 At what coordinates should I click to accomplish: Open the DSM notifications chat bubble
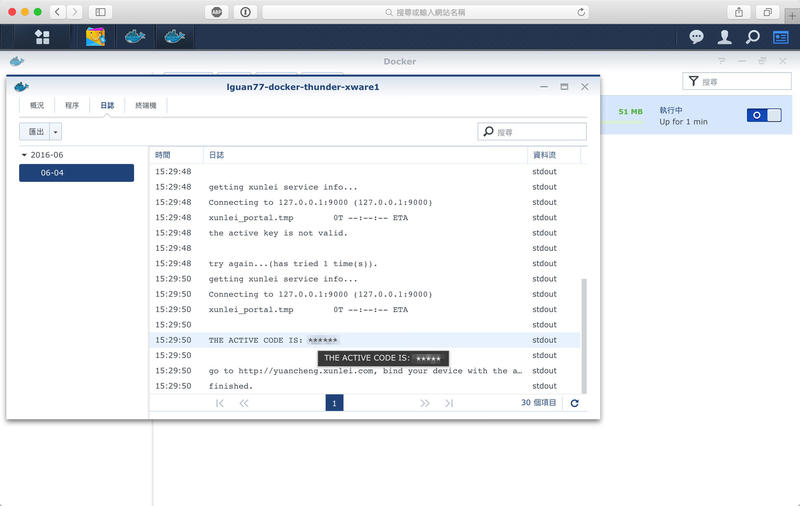(697, 37)
